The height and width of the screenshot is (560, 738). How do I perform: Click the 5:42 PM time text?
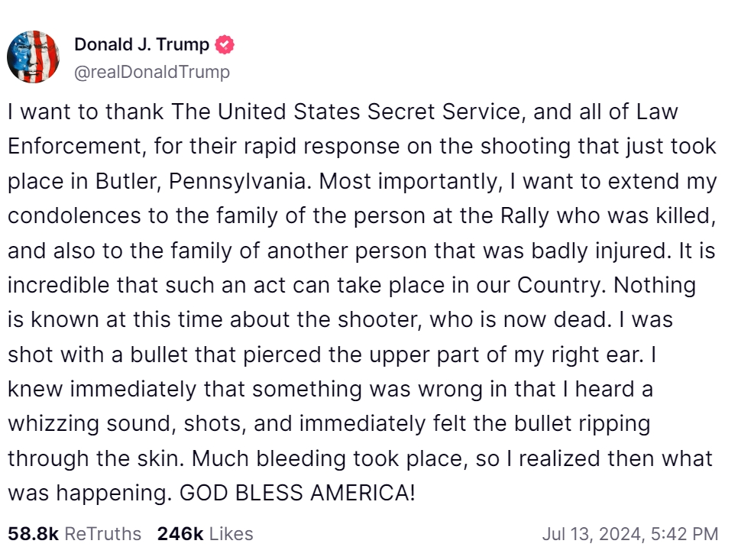coord(685,534)
